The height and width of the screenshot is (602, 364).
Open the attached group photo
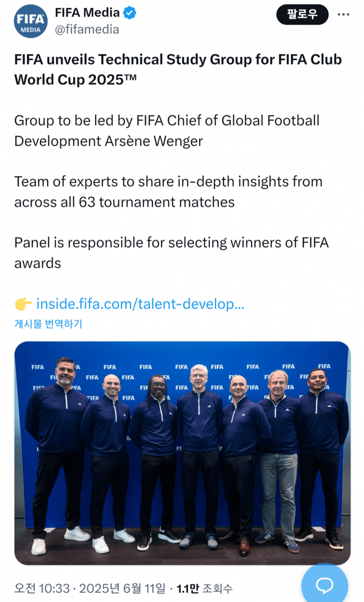[x=182, y=452]
